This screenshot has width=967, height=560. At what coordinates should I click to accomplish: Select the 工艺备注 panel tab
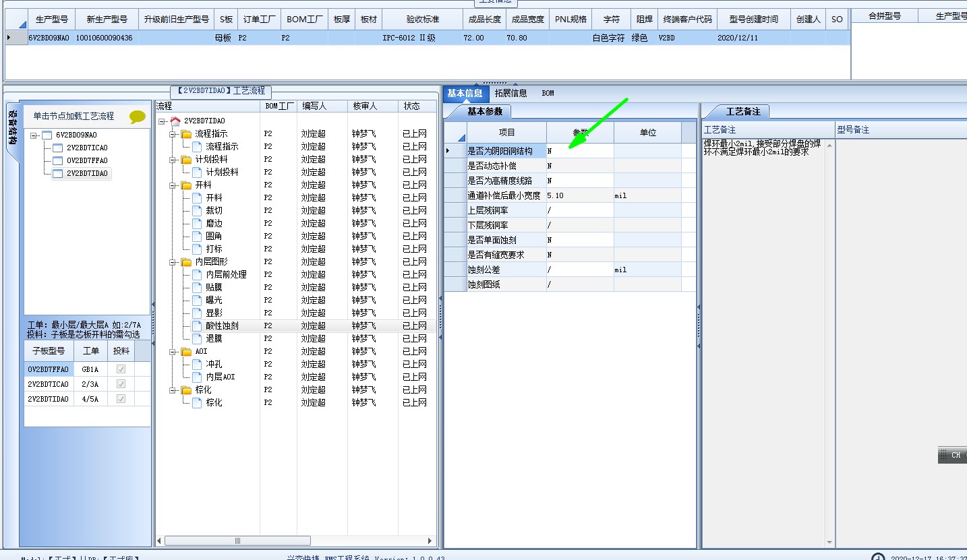pyautogui.click(x=743, y=112)
